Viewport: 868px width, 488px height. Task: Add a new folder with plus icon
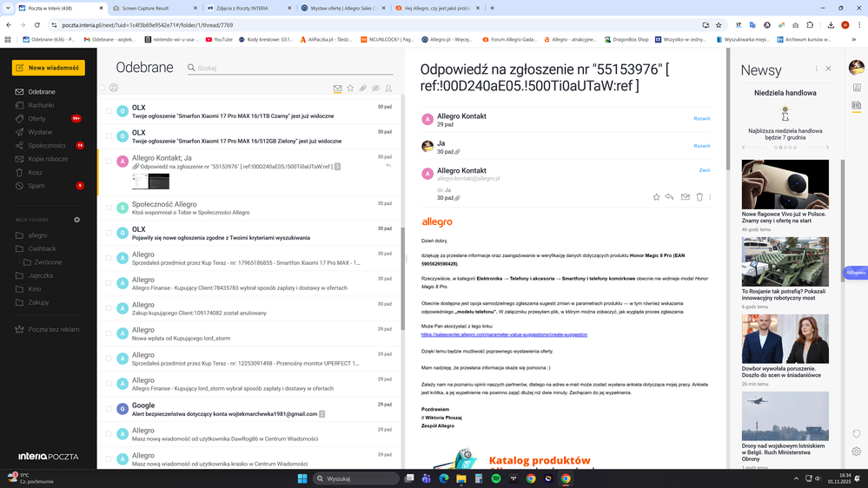(x=76, y=220)
